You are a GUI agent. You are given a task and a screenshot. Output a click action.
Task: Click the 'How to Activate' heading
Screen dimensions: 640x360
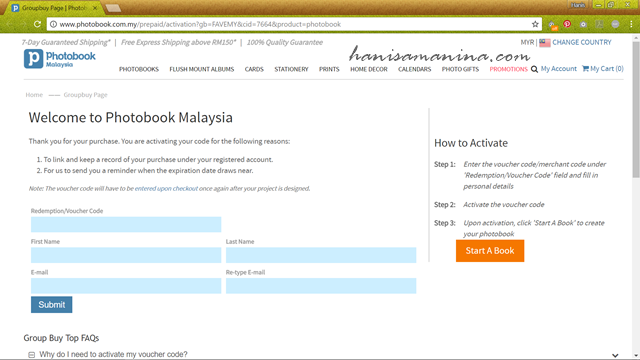pos(471,143)
